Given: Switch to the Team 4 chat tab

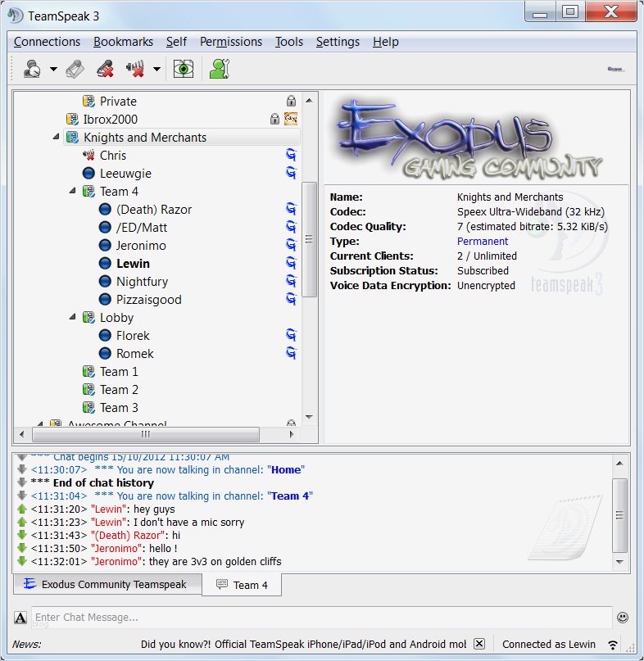Looking at the screenshot, I should coord(242,585).
